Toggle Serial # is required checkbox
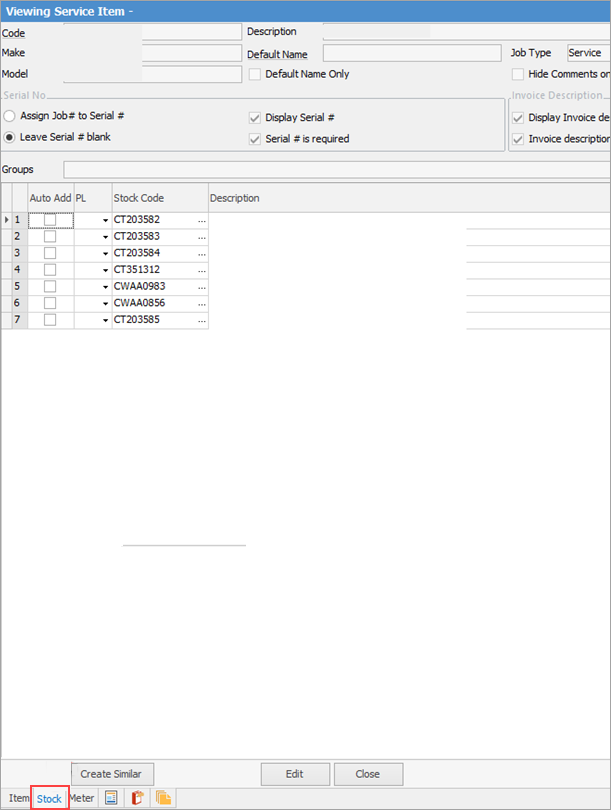 pos(255,139)
